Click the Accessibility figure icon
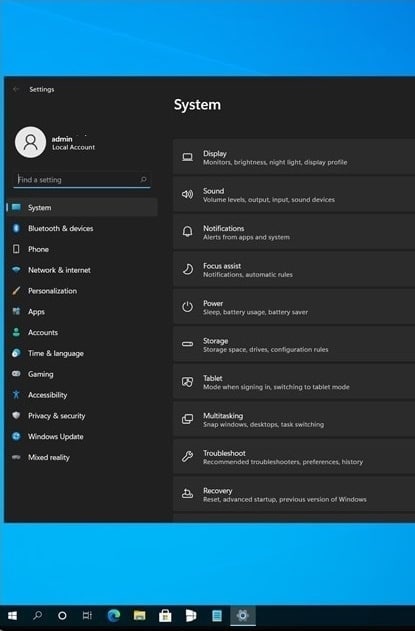 [16, 394]
